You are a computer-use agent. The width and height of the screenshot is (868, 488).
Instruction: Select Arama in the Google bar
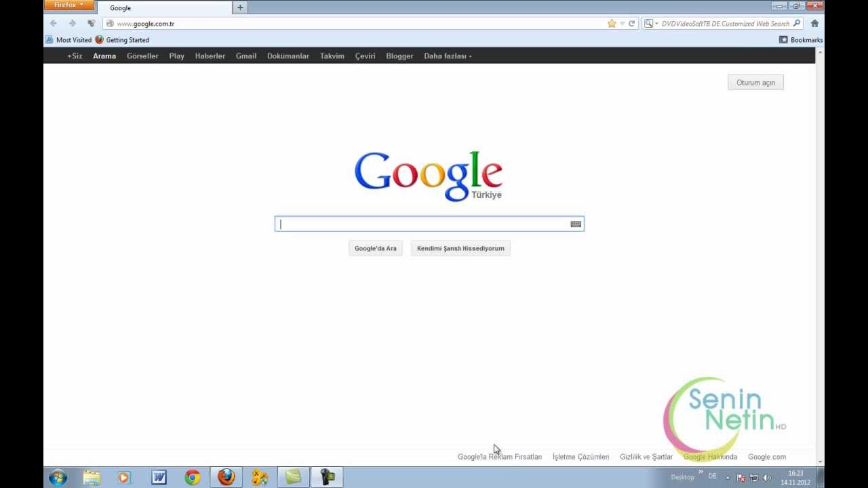click(x=104, y=56)
